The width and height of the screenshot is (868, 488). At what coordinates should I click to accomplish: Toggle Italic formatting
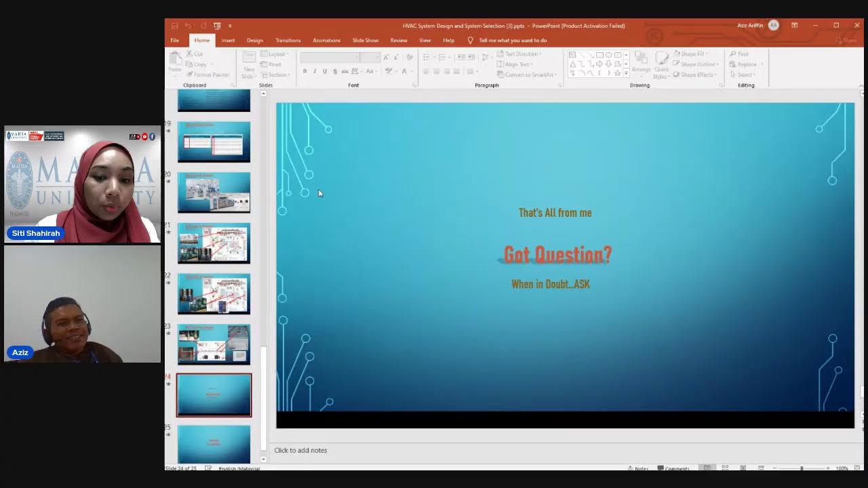315,71
